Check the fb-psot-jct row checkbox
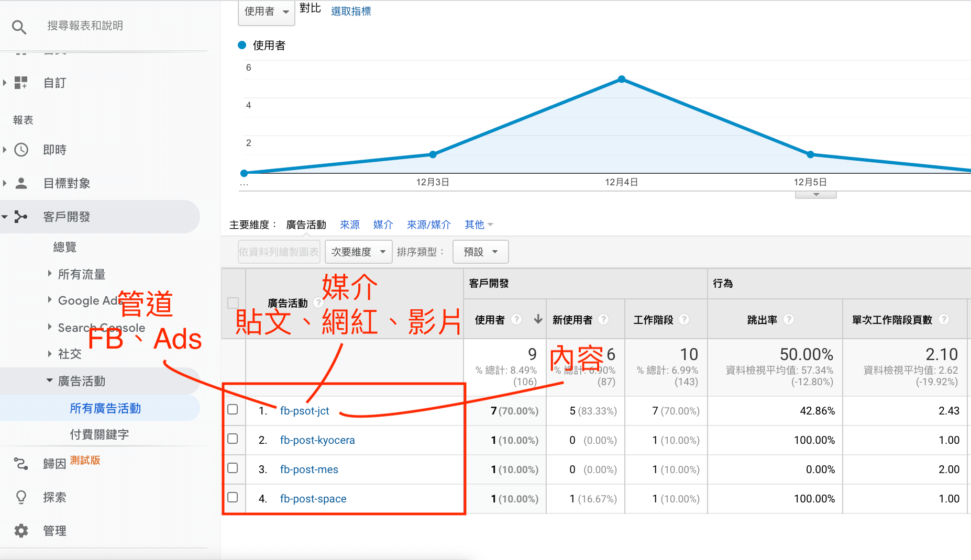The width and height of the screenshot is (971, 560). coord(233,409)
